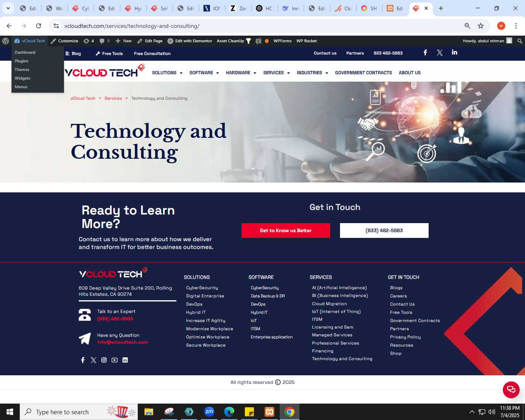
Task: Click the vCloud Tech header logo
Action: tap(105, 71)
